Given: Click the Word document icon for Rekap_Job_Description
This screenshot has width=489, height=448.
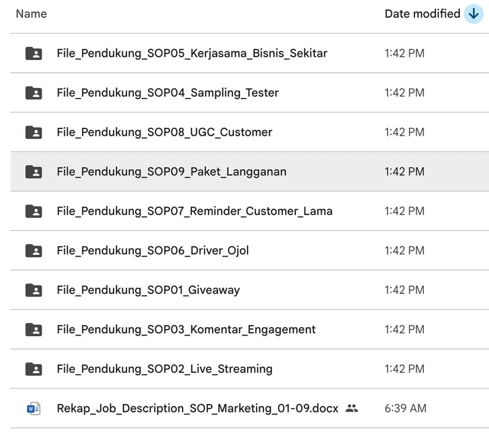Looking at the screenshot, I should (34, 408).
